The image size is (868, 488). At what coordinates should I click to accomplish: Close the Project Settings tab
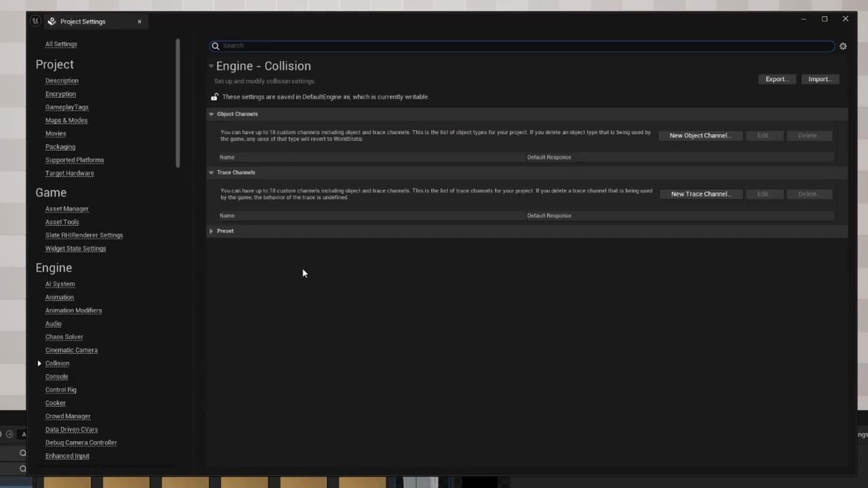tap(140, 22)
